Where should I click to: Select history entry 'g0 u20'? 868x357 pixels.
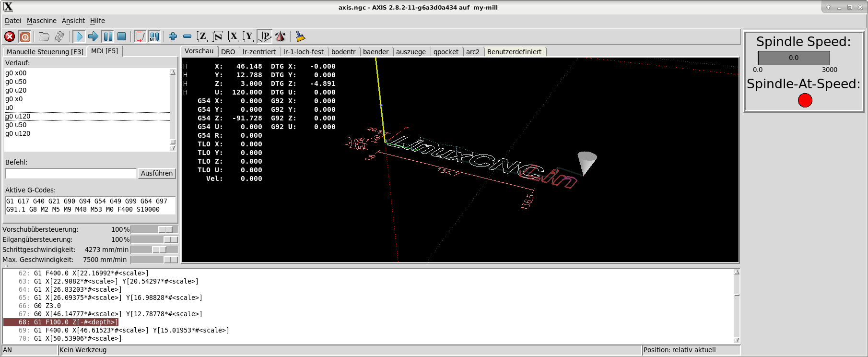(87, 90)
